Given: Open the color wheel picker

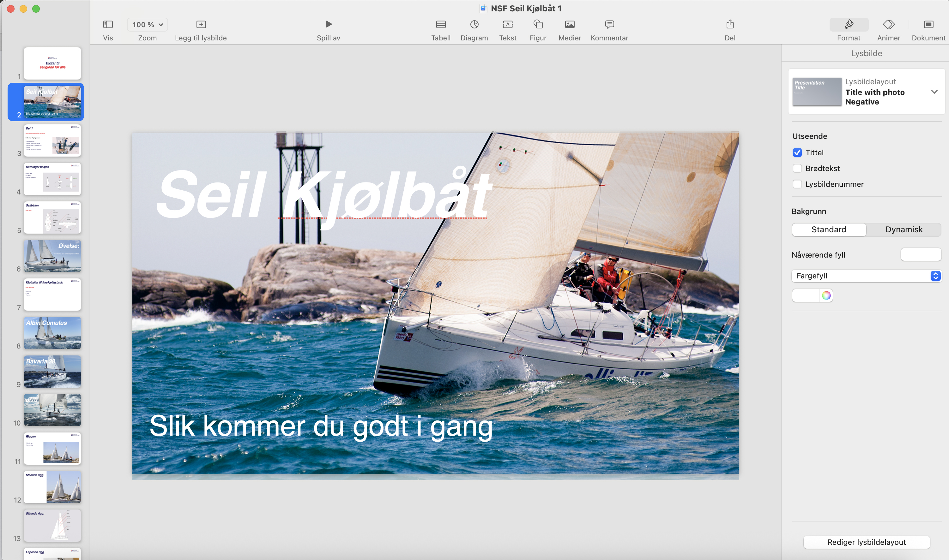Looking at the screenshot, I should pyautogui.click(x=826, y=295).
